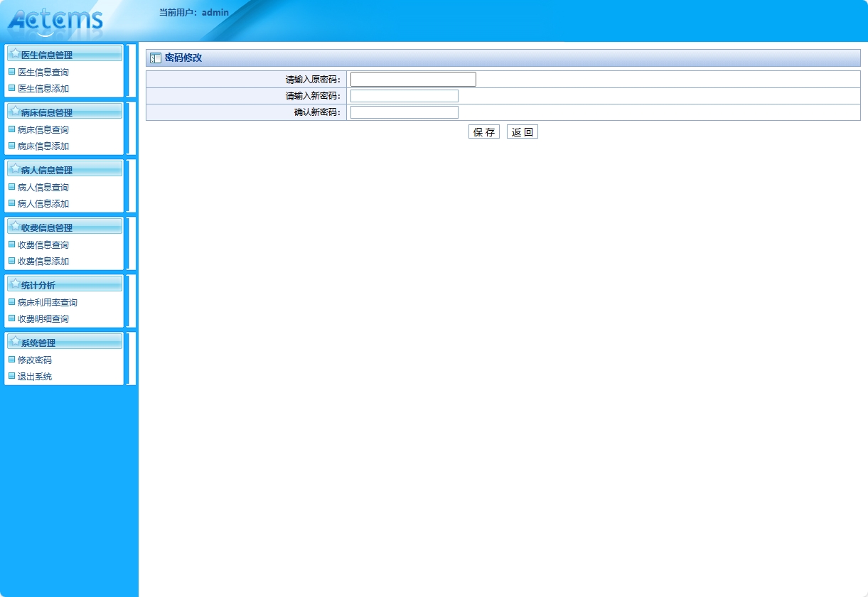This screenshot has width=868, height=597.
Task: Open 病床信息添加 page
Action: 43,146
